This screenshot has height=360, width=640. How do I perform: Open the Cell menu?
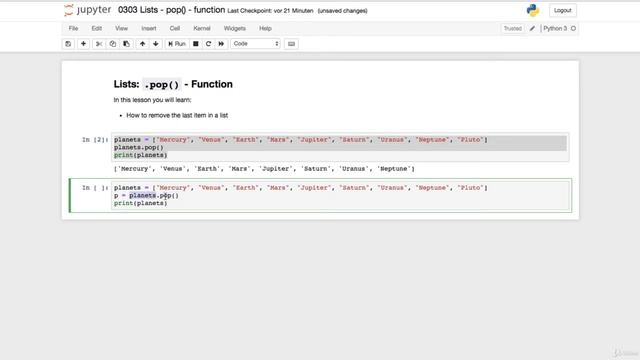[175, 29]
